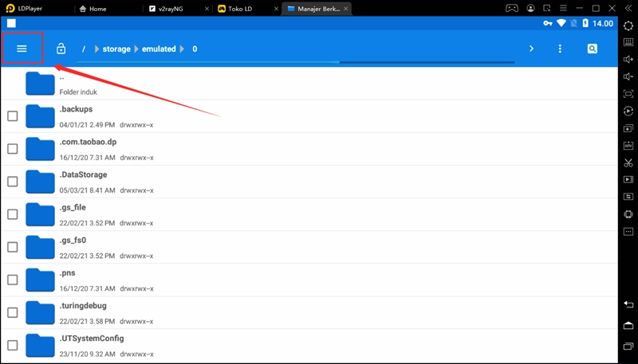The width and height of the screenshot is (638, 364).
Task: Open the hamburger navigation menu
Action: 22,49
